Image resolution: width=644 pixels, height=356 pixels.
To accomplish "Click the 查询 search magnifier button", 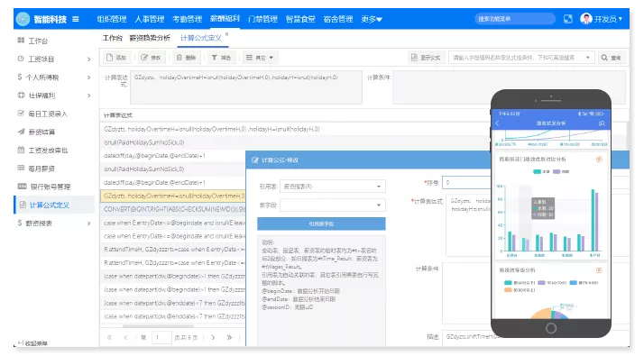I will pos(611,58).
